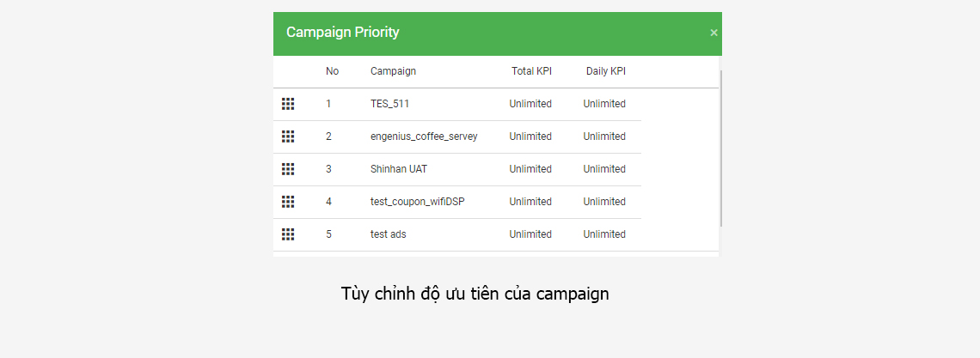
Task: Select the test_coupon_wifiDSP campaign name
Action: point(418,202)
